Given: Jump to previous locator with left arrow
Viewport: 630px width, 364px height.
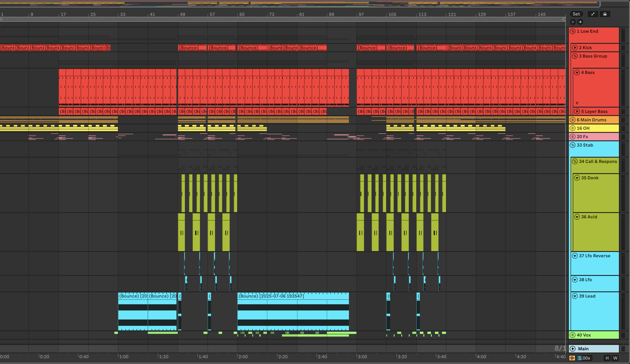Looking at the screenshot, I should tap(573, 22).
